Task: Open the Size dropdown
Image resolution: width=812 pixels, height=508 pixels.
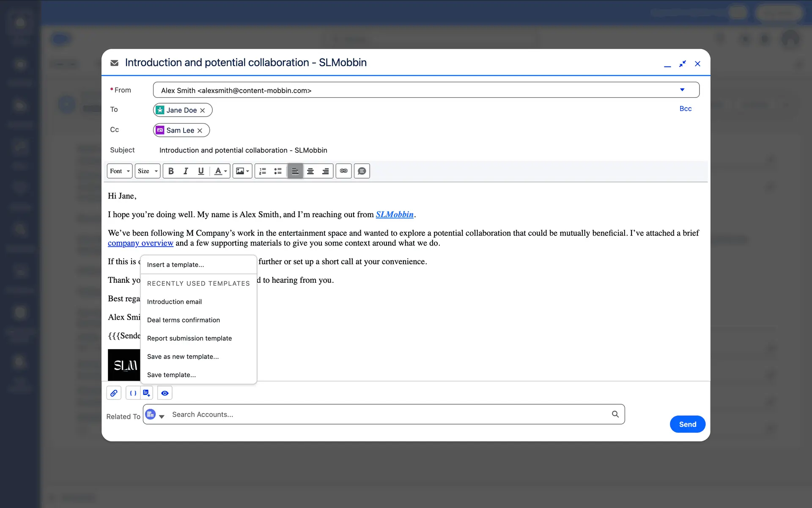Action: point(147,171)
